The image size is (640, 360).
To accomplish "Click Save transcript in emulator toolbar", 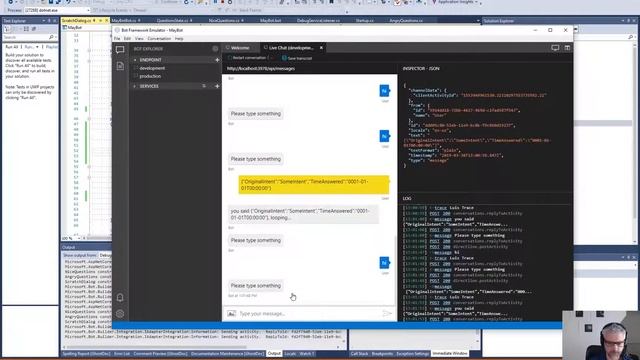I will 297,58.
